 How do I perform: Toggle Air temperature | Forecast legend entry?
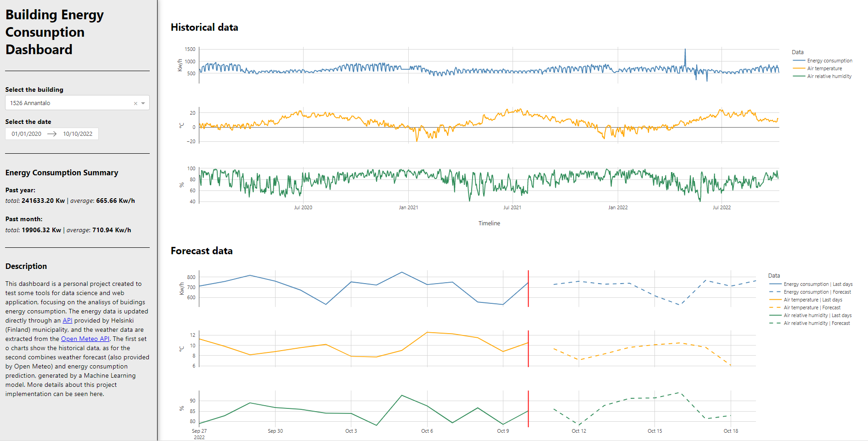805,307
